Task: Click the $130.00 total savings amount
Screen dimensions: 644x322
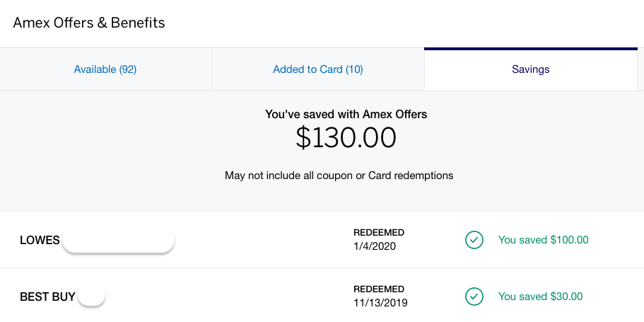Action: [346, 138]
